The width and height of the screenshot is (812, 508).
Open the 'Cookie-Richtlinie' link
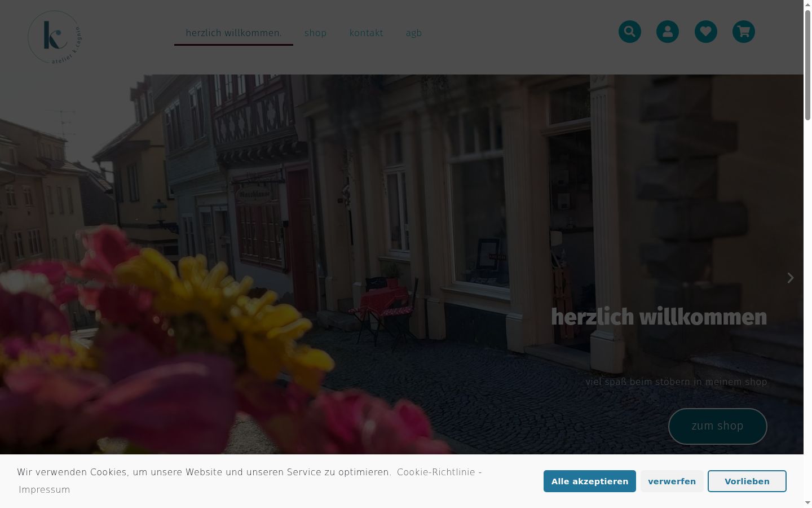coord(436,472)
